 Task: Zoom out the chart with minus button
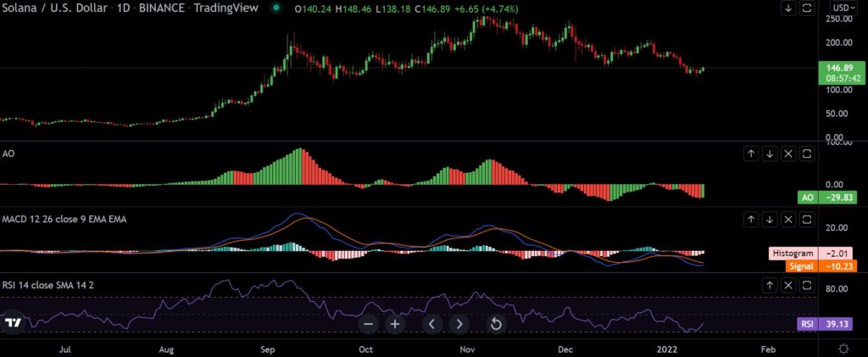[x=369, y=324]
